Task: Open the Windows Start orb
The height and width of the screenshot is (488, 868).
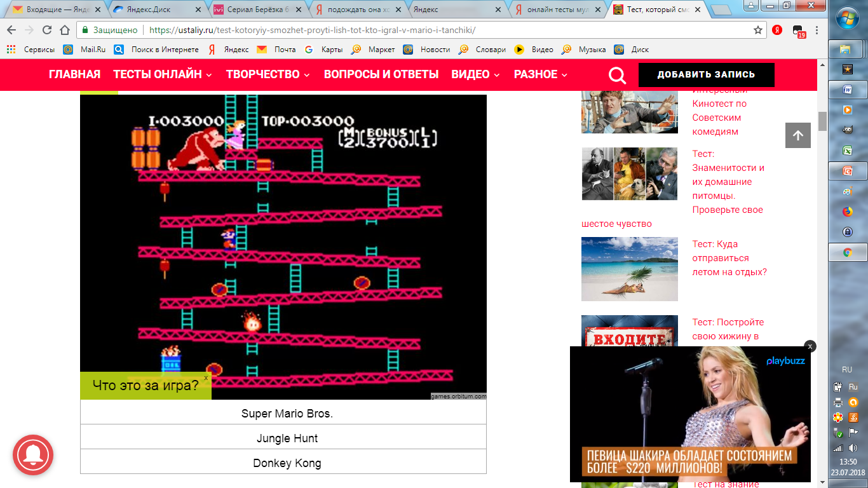Action: pos(848,18)
